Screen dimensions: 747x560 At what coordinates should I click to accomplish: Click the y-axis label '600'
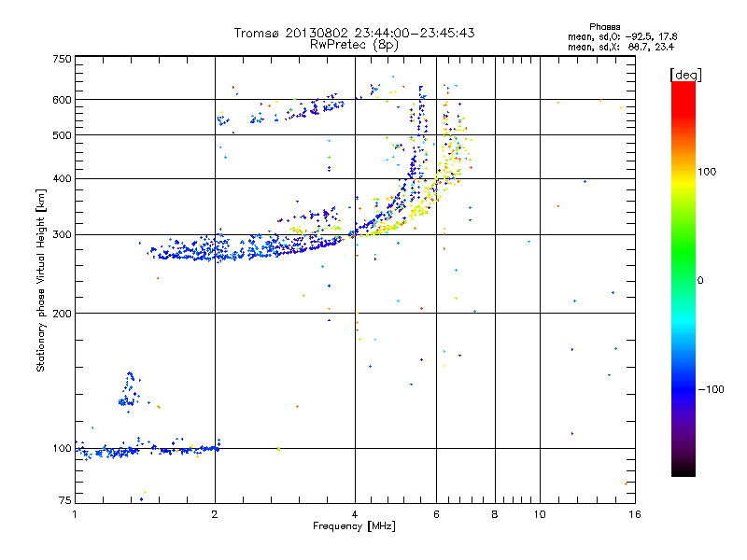(x=62, y=100)
